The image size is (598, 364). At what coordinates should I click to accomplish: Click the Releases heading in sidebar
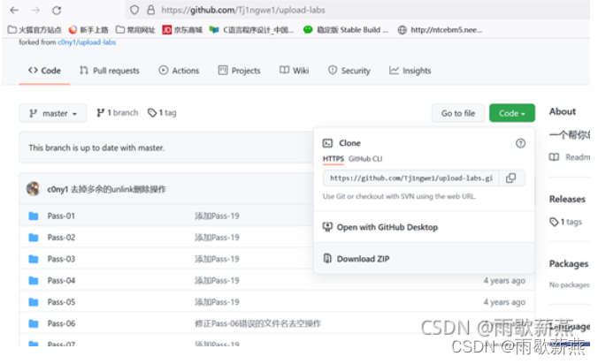click(567, 199)
